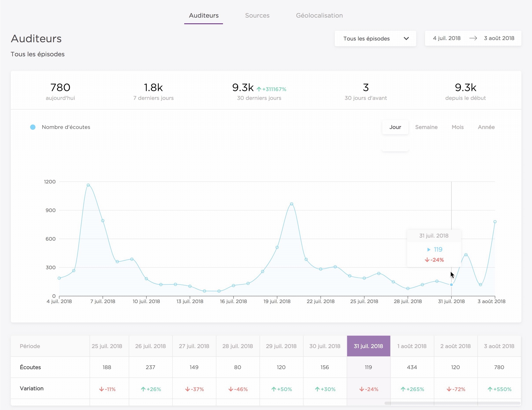Click the 3 30 jours d'avant statistic
This screenshot has height=410, width=532.
(x=366, y=91)
